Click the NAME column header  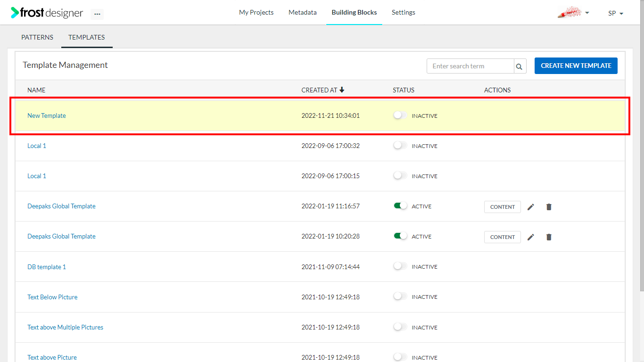point(36,90)
